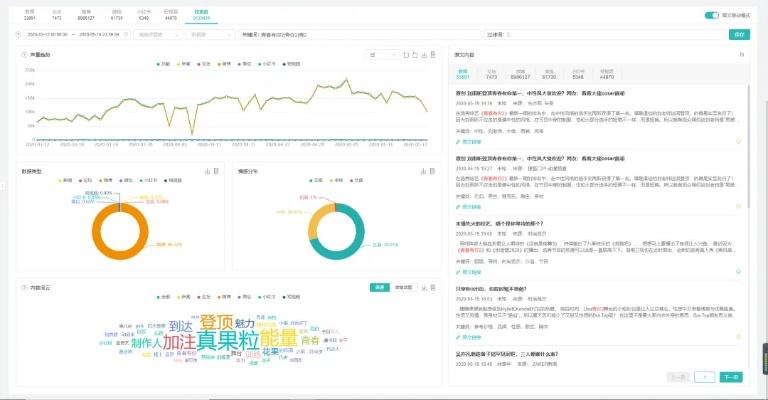Toggle the linkage mode switch at top right

point(711,15)
